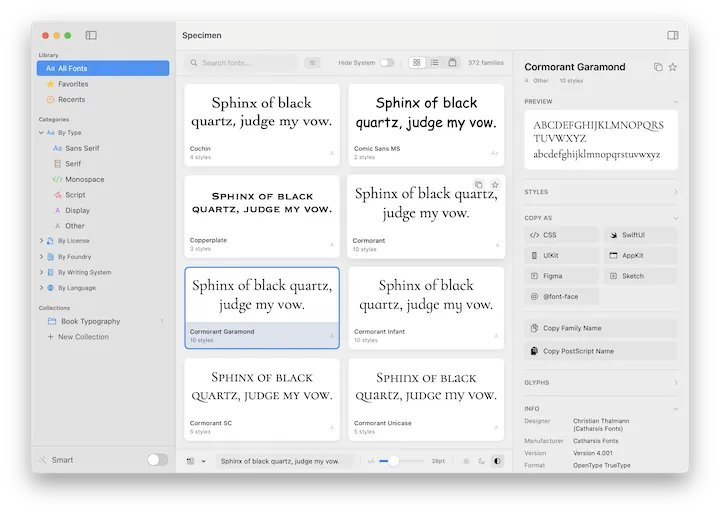Open the filter options button

tap(312, 63)
